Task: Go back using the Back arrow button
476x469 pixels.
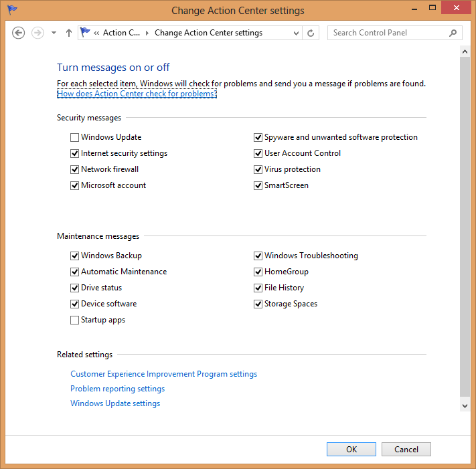Action: pyautogui.click(x=18, y=33)
